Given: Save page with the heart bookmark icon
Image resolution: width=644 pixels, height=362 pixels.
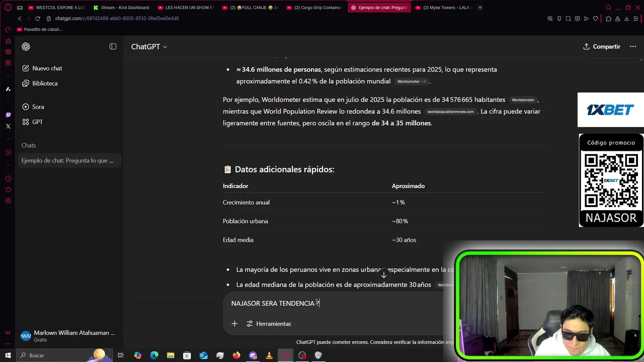Looking at the screenshot, I should [x=596, y=19].
